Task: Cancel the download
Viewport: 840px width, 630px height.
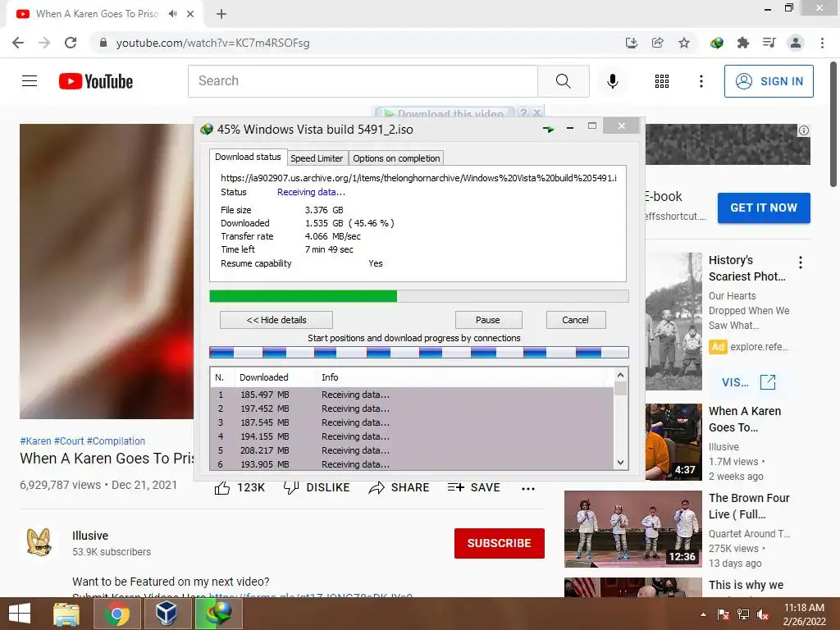Action: [575, 320]
